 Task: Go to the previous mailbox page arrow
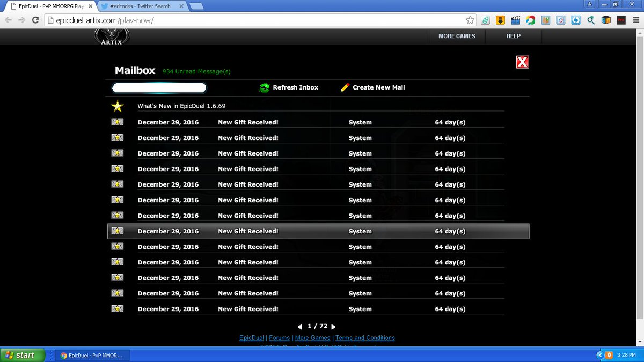pos(299,327)
